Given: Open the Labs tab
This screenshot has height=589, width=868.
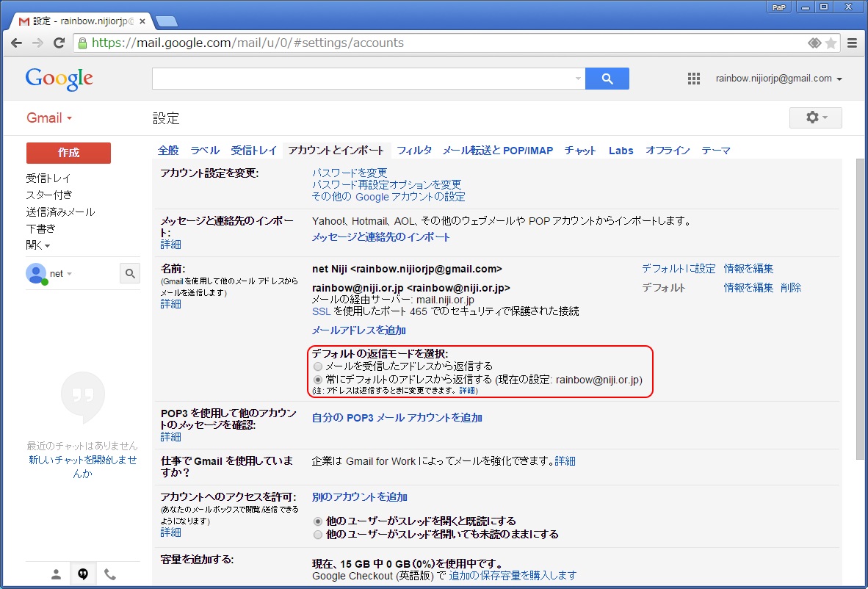Looking at the screenshot, I should click(x=621, y=151).
